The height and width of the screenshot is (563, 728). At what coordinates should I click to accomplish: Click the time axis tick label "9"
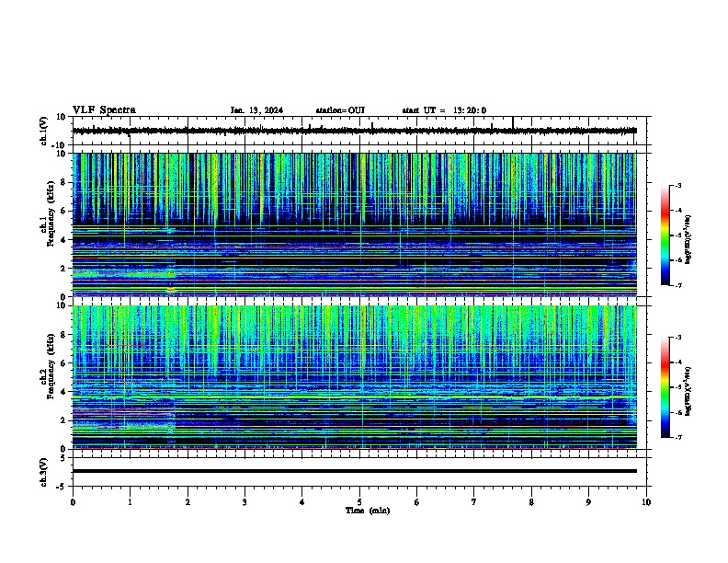pos(588,502)
